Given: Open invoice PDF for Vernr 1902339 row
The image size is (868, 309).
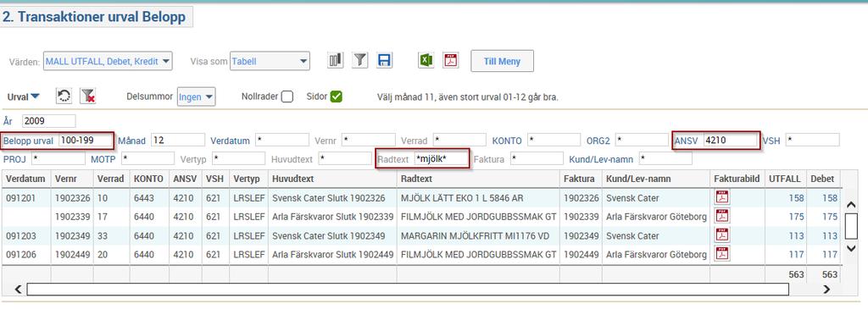Looking at the screenshot, I should point(722,216).
